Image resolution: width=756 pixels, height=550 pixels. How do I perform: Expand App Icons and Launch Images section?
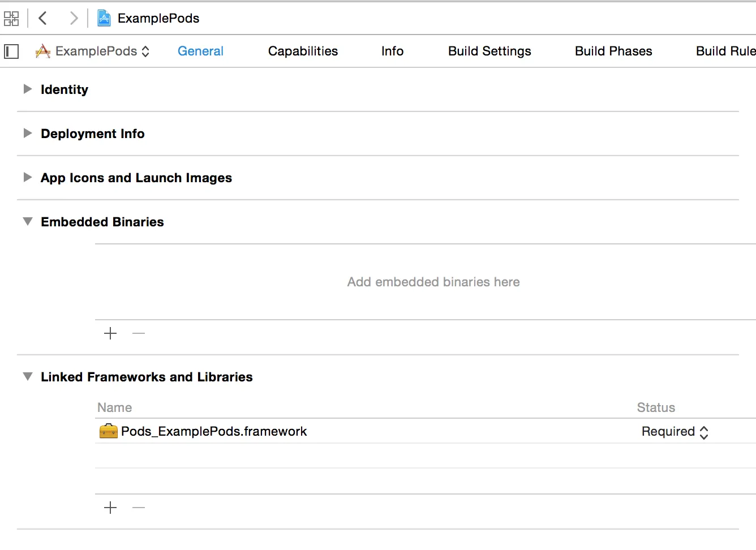coord(27,178)
